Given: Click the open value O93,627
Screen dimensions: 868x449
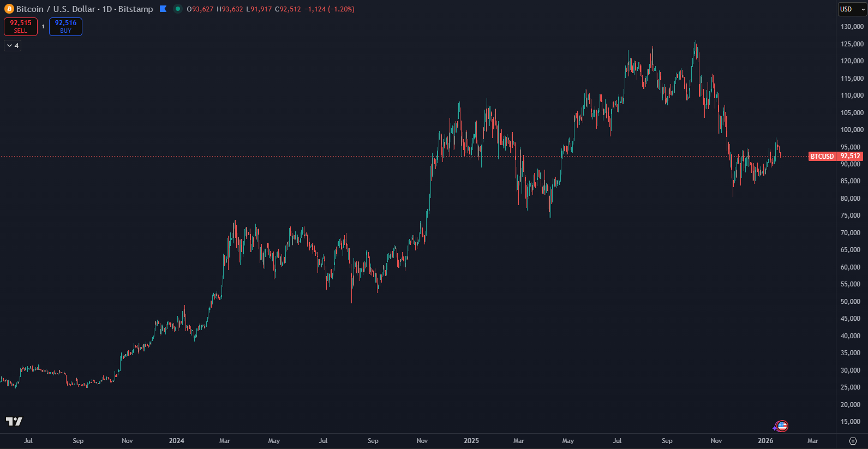Looking at the screenshot, I should (x=200, y=9).
